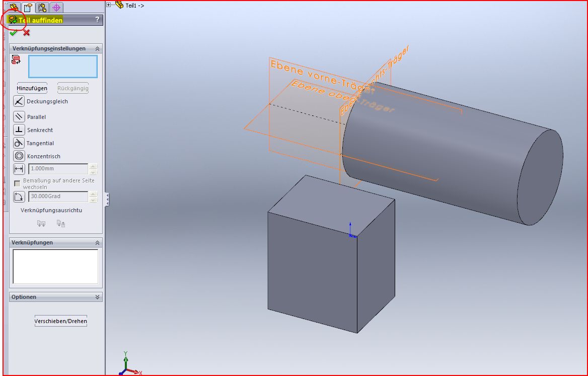The height and width of the screenshot is (376, 588).
Task: Open the DimXpert crosshair tab
Action: click(x=56, y=8)
